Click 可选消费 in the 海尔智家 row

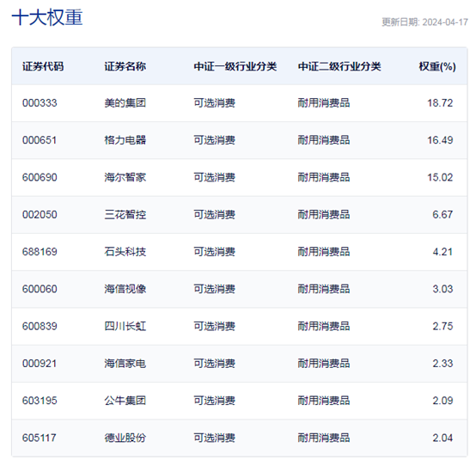(x=214, y=177)
